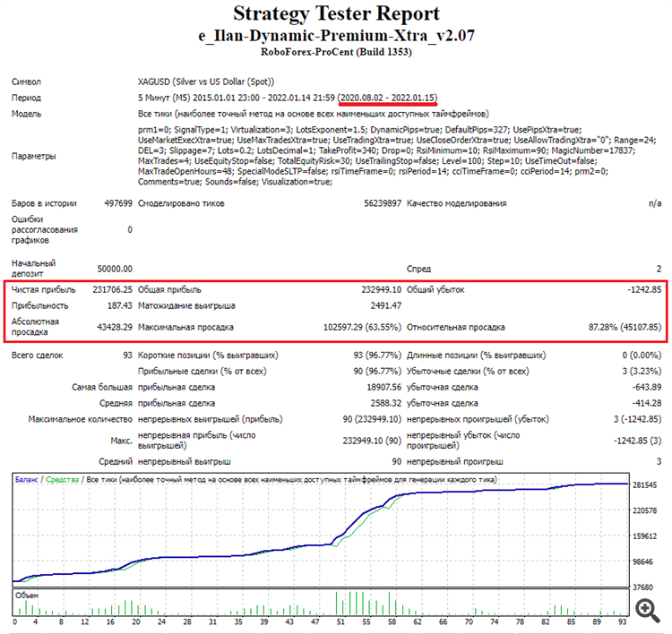The image size is (672, 634).
Task: Click the 'Спред' label
Action: 418,269
